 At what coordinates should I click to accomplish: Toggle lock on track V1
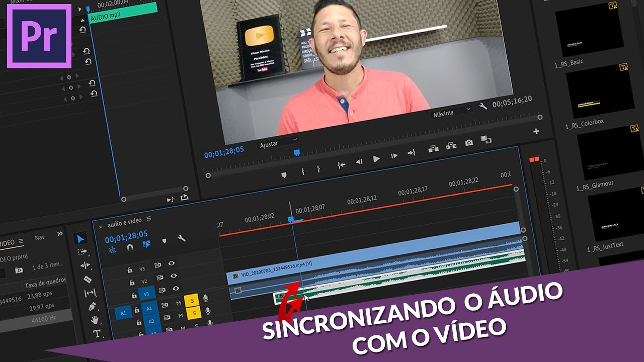click(134, 296)
